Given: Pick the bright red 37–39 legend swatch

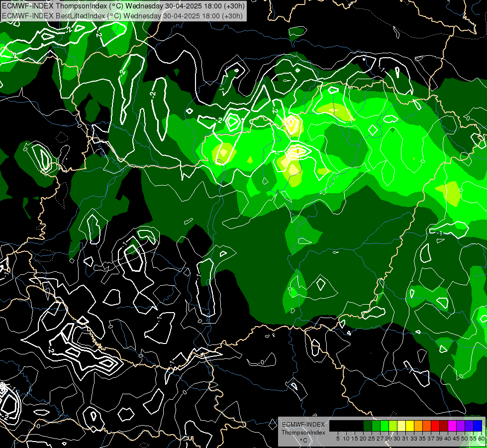Looking at the screenshot, I should point(435,426).
